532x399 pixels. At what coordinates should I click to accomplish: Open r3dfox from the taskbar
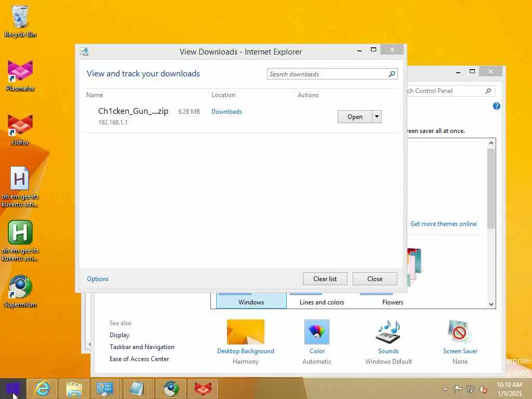click(203, 389)
